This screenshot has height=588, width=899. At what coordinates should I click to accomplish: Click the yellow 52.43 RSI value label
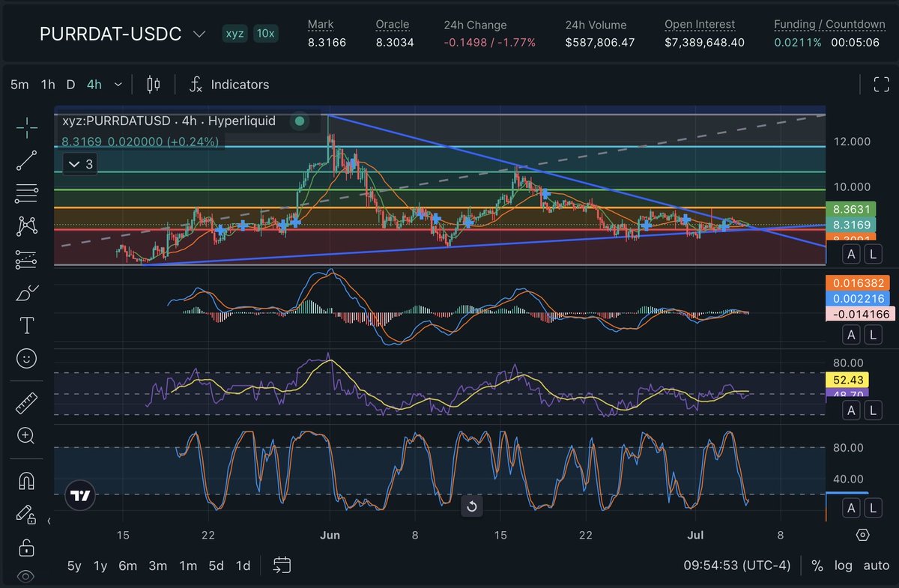(848, 380)
